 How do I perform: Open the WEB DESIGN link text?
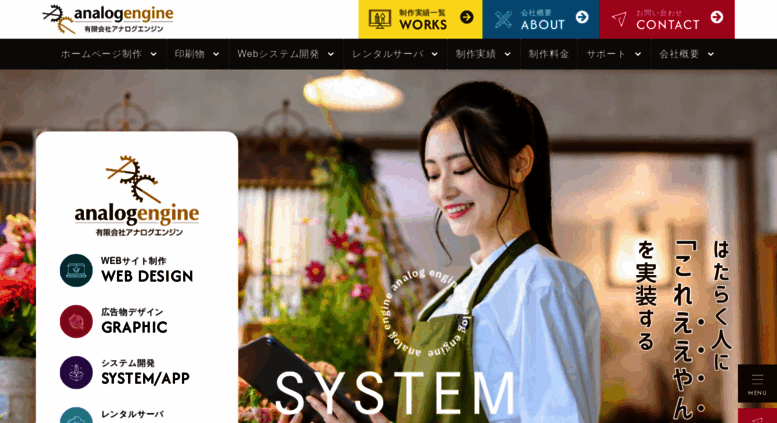[147, 270]
